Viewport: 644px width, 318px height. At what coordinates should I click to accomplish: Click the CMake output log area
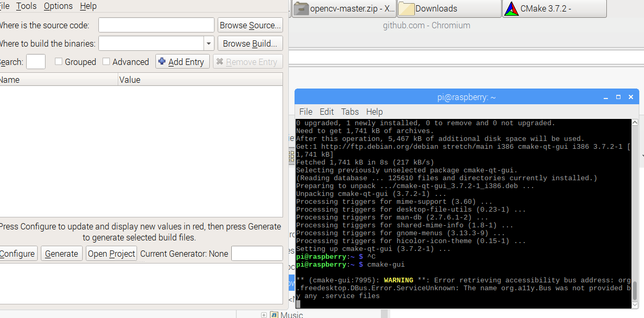coord(141,283)
